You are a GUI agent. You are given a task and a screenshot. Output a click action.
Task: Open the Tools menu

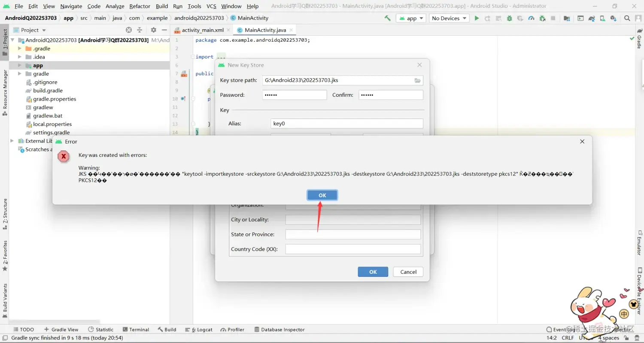tap(194, 6)
